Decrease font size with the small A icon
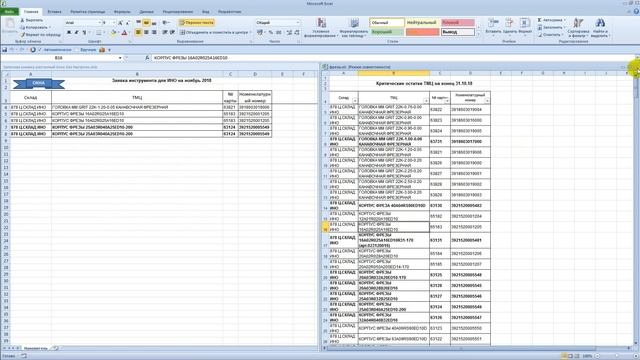This screenshot has width=640, height=360. (128, 23)
